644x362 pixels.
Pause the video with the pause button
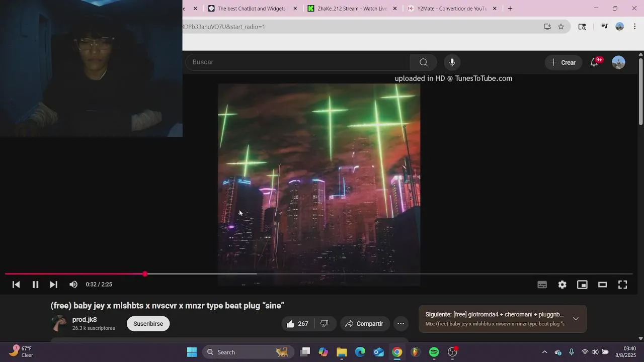(x=35, y=285)
